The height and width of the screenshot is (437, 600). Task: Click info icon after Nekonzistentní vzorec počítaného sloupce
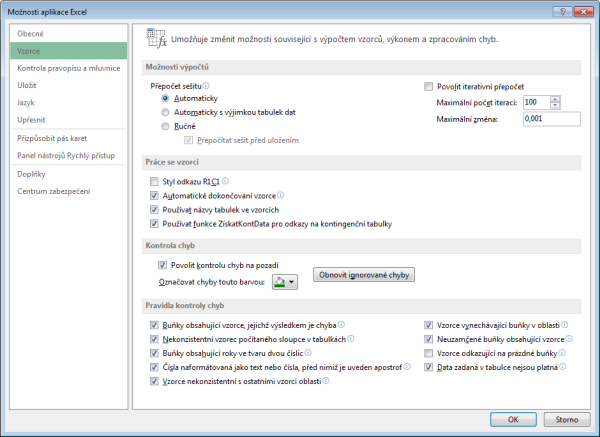[x=351, y=339]
